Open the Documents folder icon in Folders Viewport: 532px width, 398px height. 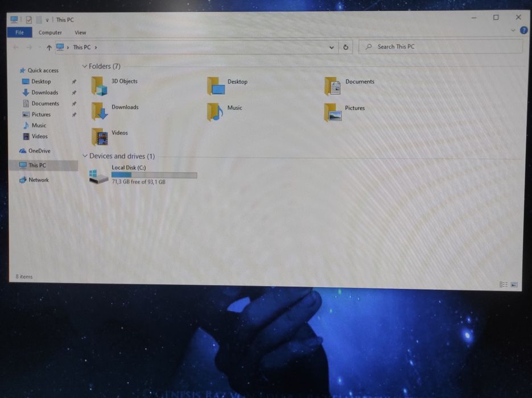click(x=332, y=86)
